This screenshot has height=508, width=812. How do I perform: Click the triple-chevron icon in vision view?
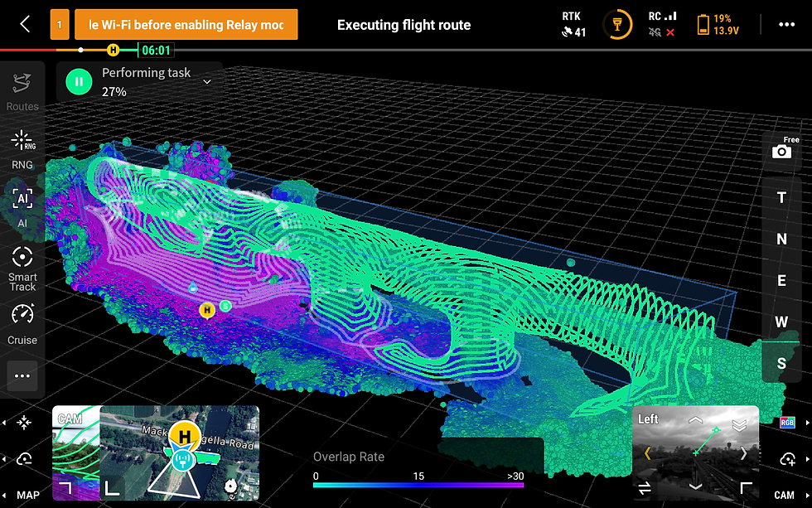pyautogui.click(x=739, y=425)
